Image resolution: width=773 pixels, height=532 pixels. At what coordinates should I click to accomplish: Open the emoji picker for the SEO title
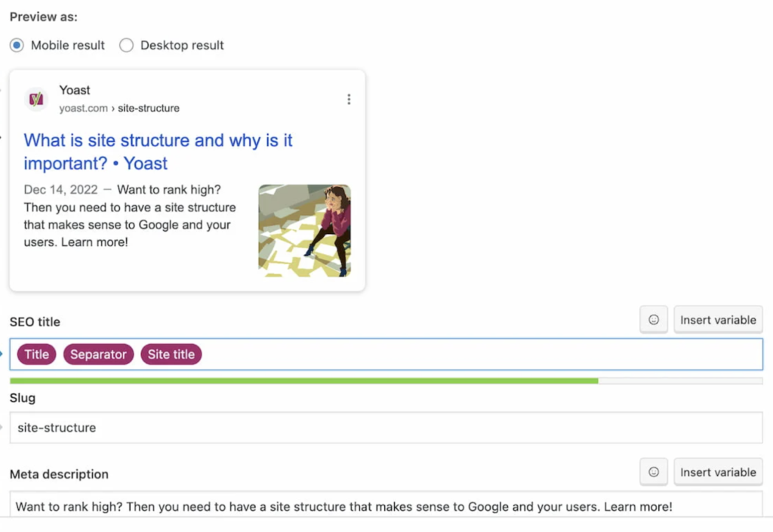pos(653,320)
